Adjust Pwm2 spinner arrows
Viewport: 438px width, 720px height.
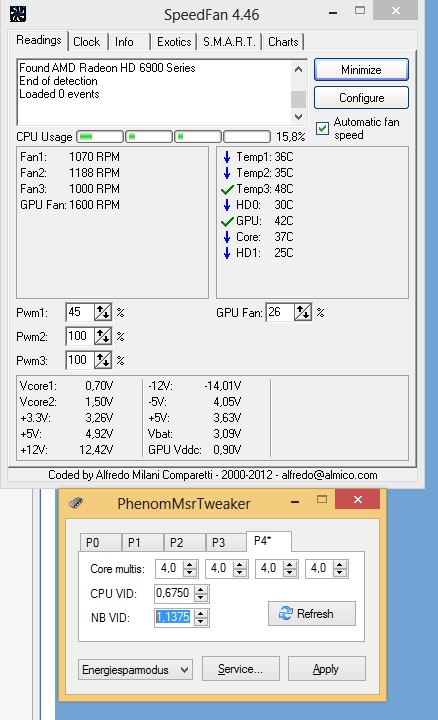click(x=103, y=336)
